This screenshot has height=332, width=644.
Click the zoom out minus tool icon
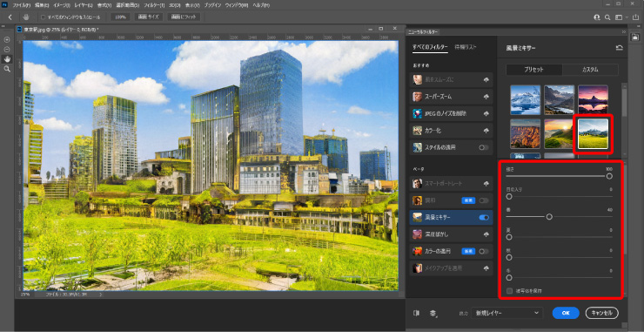[7, 49]
